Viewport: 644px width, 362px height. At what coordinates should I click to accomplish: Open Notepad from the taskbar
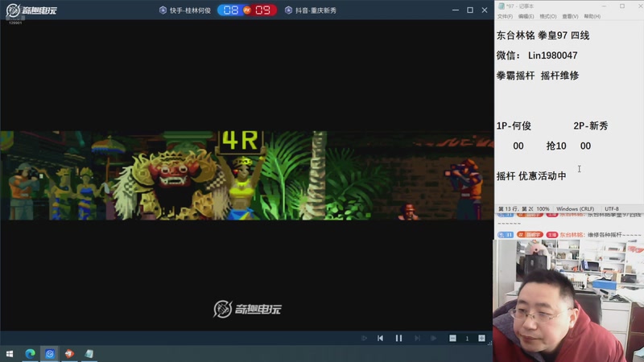tap(89, 354)
